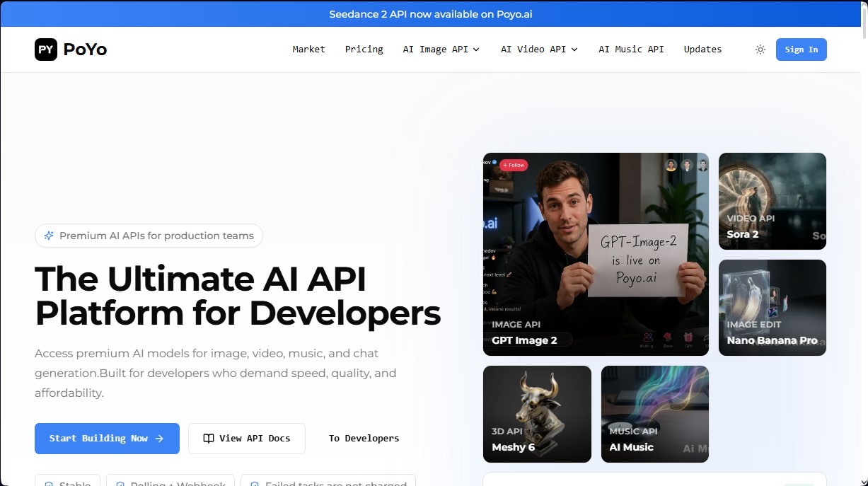Screen dimensions: 868x486
Task: Click the Sign In button
Action: (x=802, y=50)
